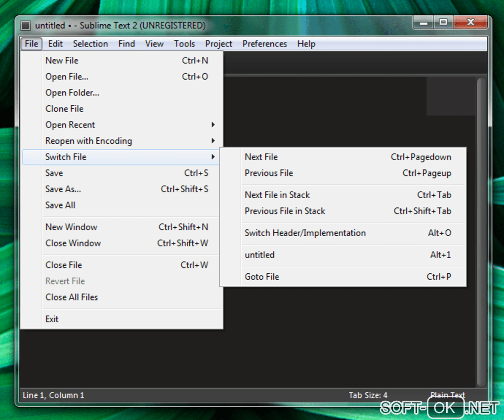Select Open File... menu entry
This screenshot has height=420, width=504.
(x=122, y=77)
